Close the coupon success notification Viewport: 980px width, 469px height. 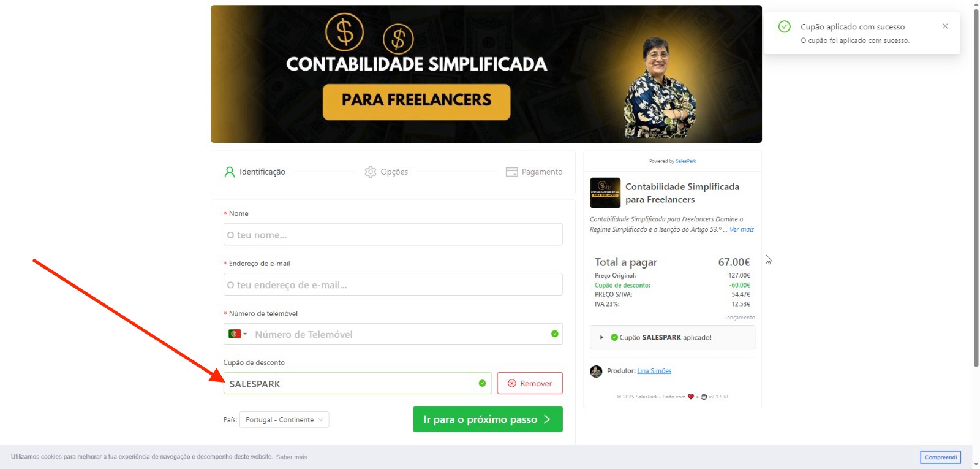pos(945,26)
